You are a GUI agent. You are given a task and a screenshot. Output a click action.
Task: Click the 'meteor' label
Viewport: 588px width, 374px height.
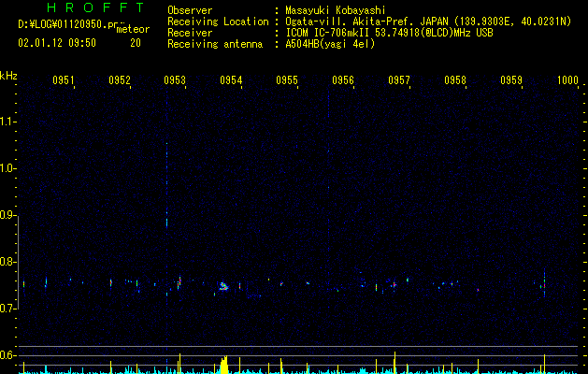133,29
